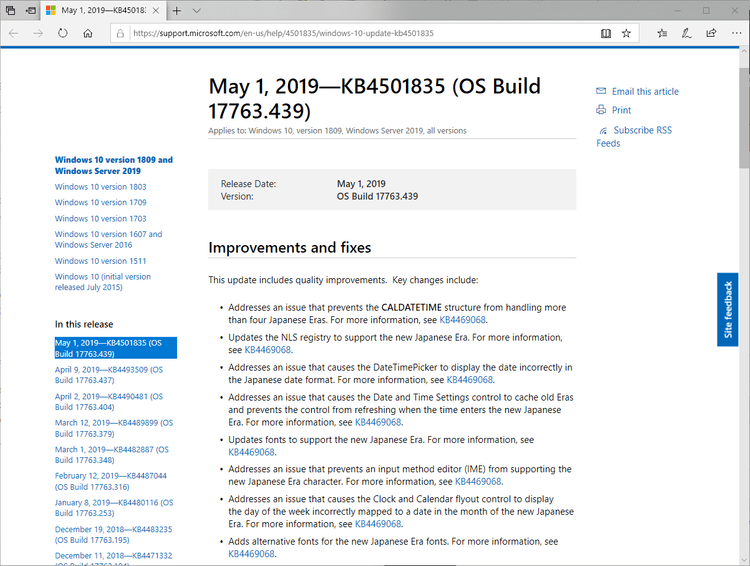
Task: Click the Subscribe RSS Feeds link
Action: point(634,136)
